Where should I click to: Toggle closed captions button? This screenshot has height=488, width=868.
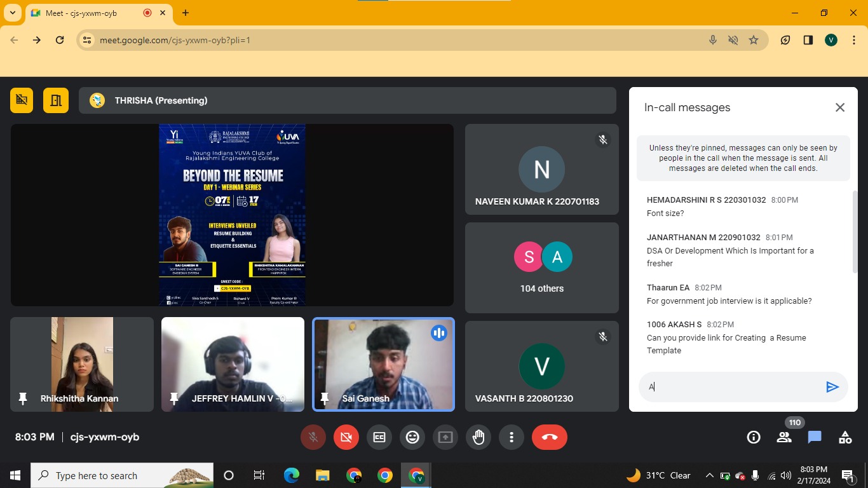pyautogui.click(x=379, y=437)
